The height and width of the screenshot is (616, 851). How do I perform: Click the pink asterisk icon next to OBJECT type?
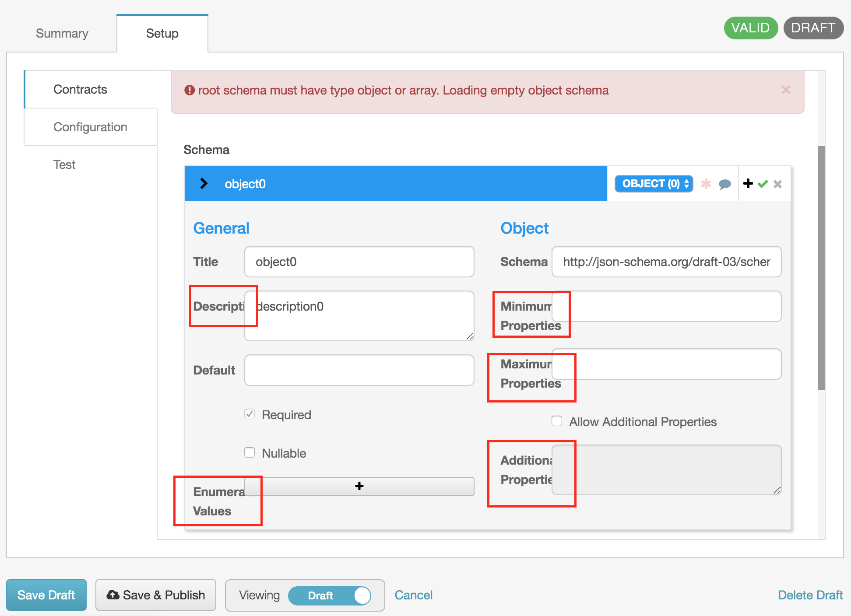(706, 184)
